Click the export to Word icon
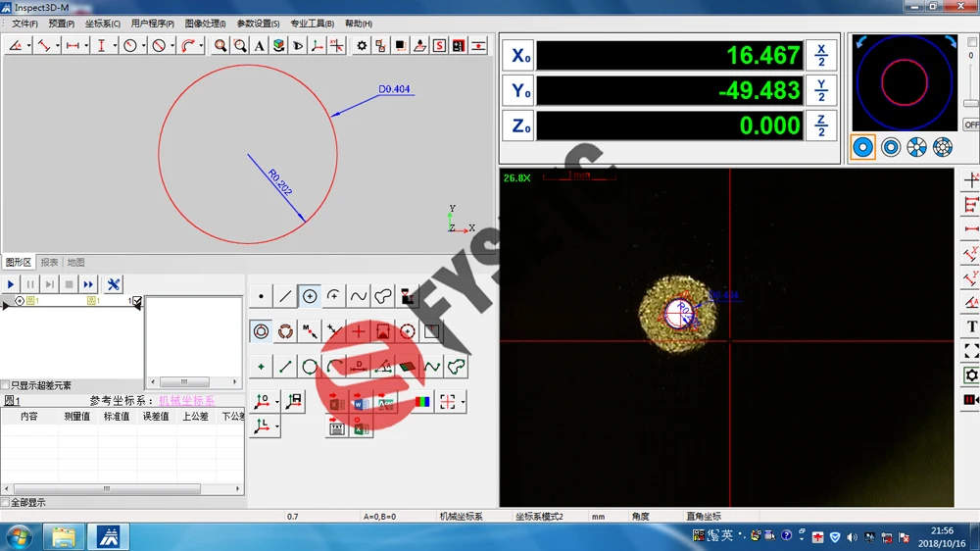Viewport: 980px width, 551px height. point(359,402)
